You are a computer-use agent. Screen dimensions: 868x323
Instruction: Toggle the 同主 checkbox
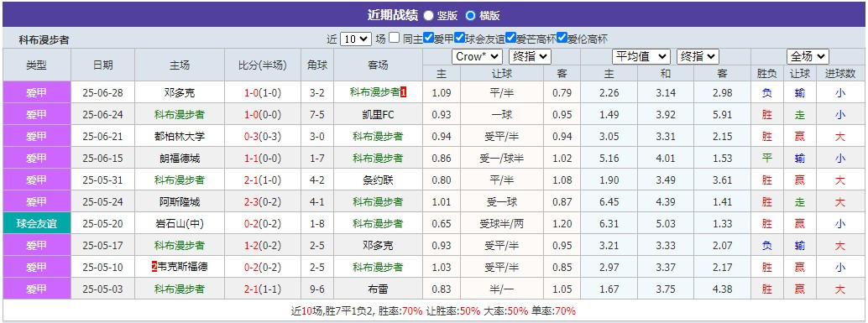[x=394, y=38]
